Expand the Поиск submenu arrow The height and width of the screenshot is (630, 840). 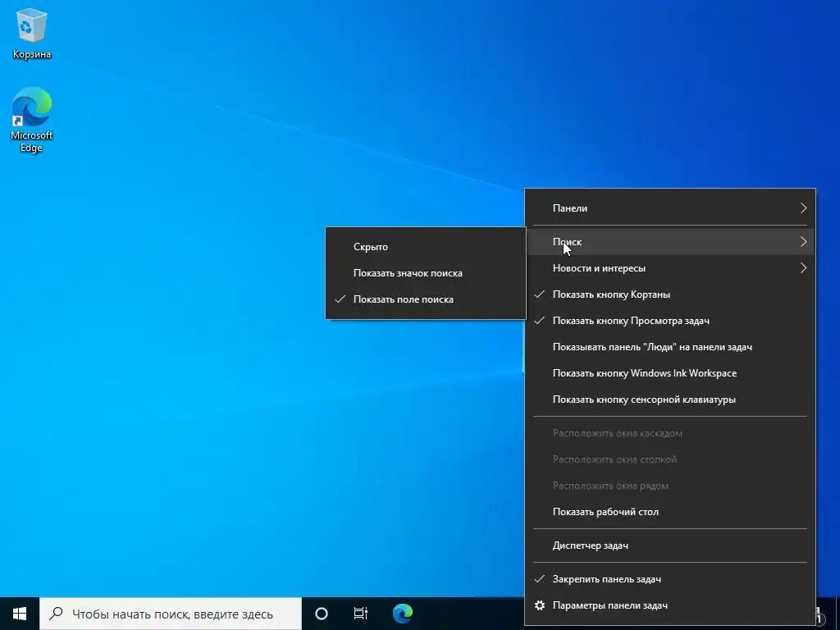803,242
